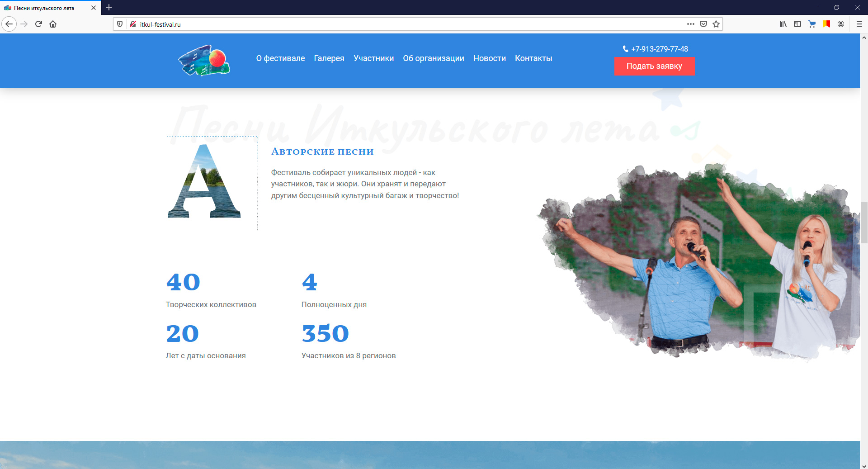868x469 pixels.
Task: Click Участников из 8 регионов label
Action: point(349,356)
